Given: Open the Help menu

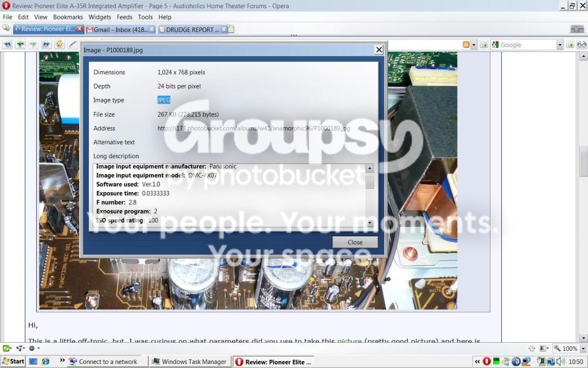Looking at the screenshot, I should (x=165, y=17).
